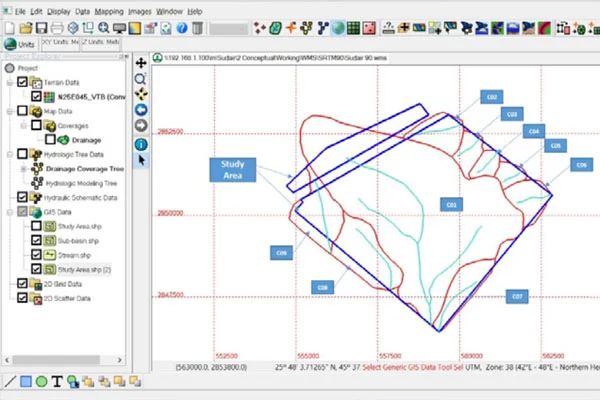600x400 pixels.
Task: Select the Zoom magnifier tool in vertical toolbar
Action: 141,79
